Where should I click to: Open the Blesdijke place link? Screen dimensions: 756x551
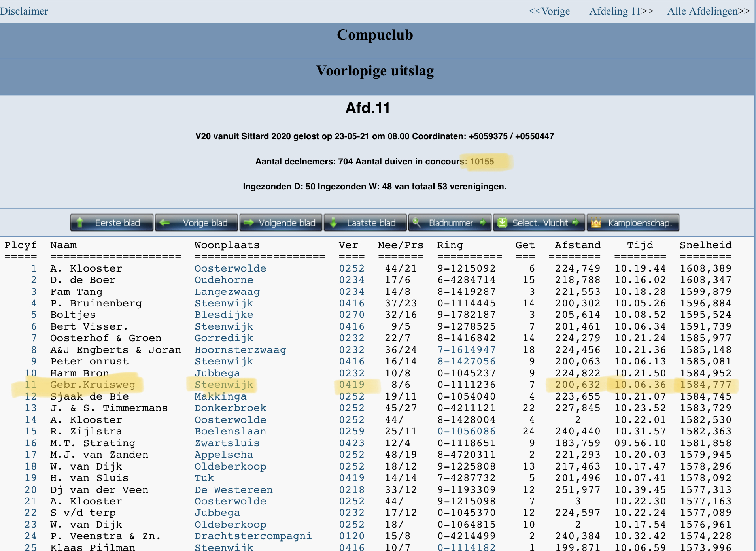(x=224, y=315)
